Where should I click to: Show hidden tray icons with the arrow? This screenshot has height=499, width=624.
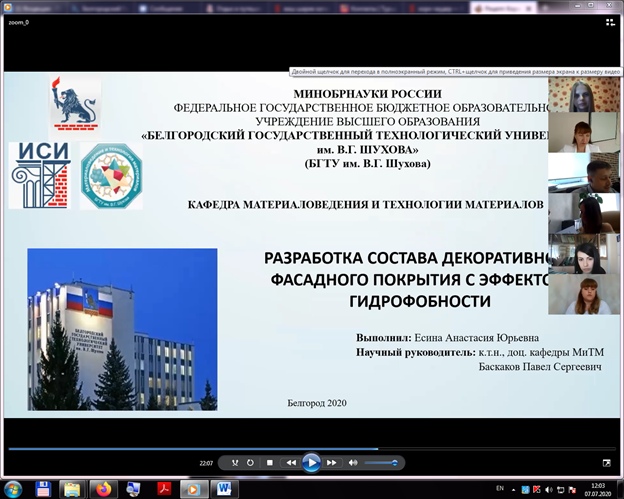[x=513, y=490]
